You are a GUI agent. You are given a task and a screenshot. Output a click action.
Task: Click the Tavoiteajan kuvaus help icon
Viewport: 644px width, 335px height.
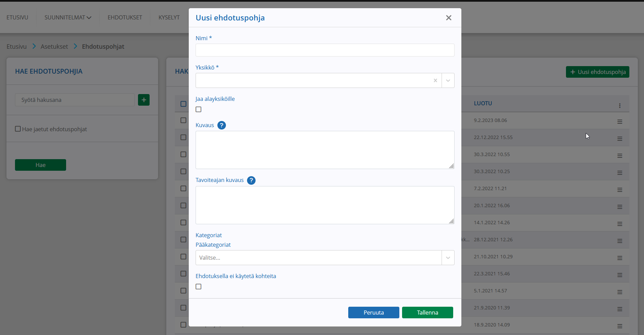tap(251, 181)
